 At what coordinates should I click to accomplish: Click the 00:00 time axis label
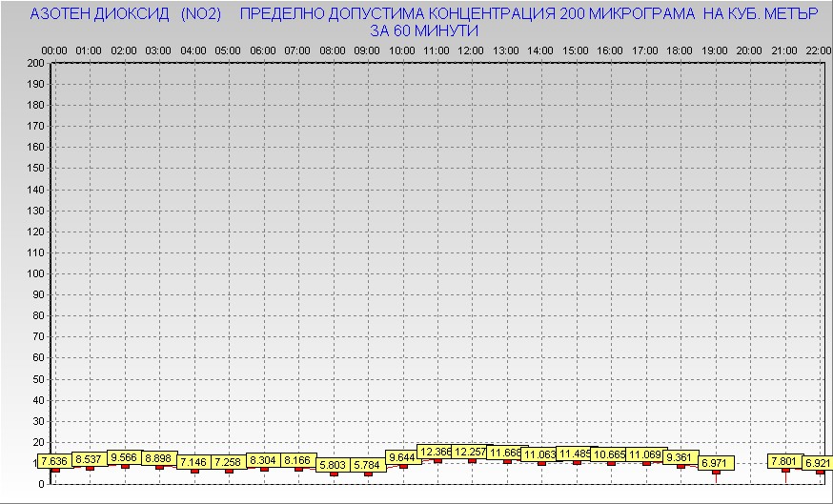pyautogui.click(x=54, y=51)
